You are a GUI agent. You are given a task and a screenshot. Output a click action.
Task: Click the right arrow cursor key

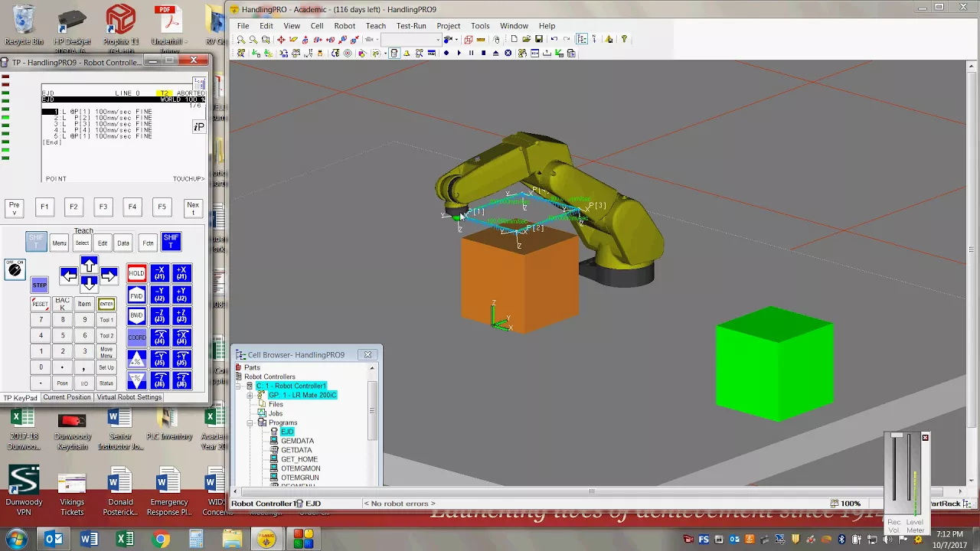[109, 275]
